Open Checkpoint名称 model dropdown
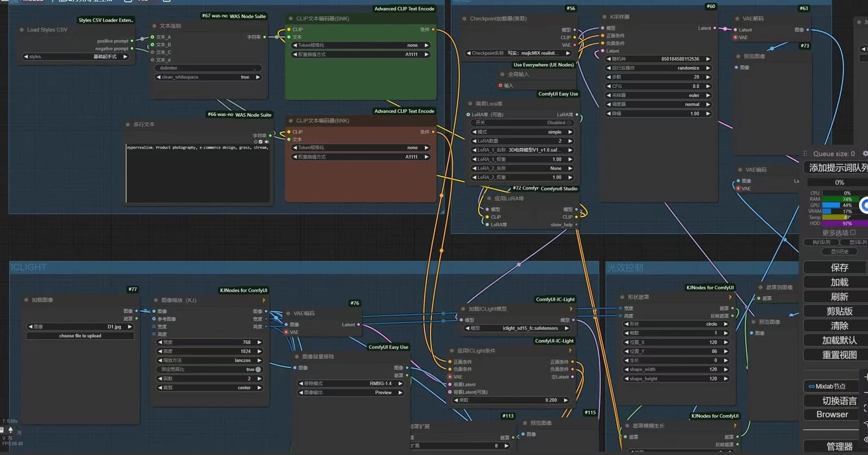Image resolution: width=868 pixels, height=455 pixels. pos(518,53)
